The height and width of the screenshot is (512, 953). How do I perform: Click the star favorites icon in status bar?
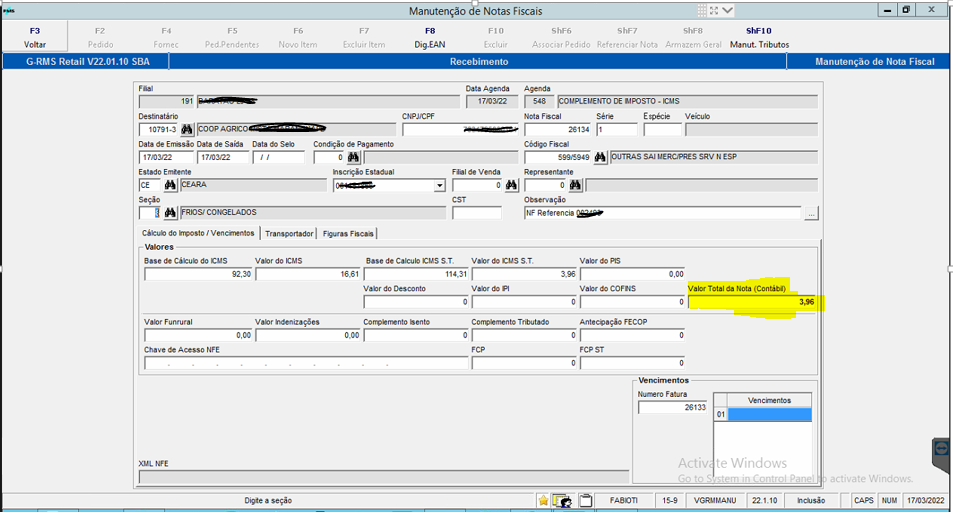[x=543, y=500]
